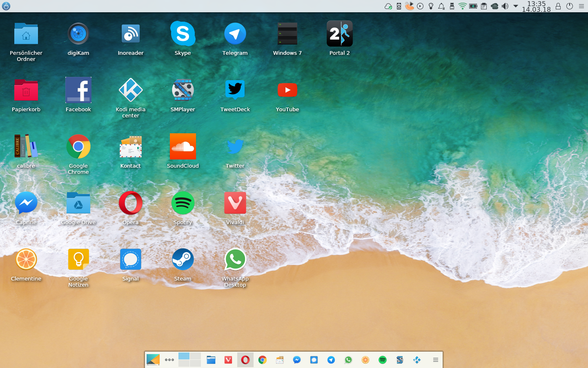588x368 pixels.
Task: Open the Wi-Fi network tray icon
Action: [463, 6]
